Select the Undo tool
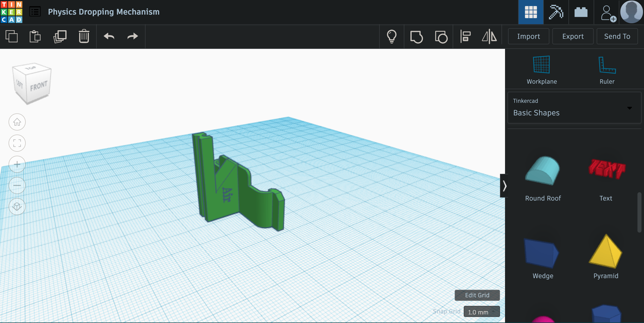Screen dimensions: 644x323 point(109,36)
